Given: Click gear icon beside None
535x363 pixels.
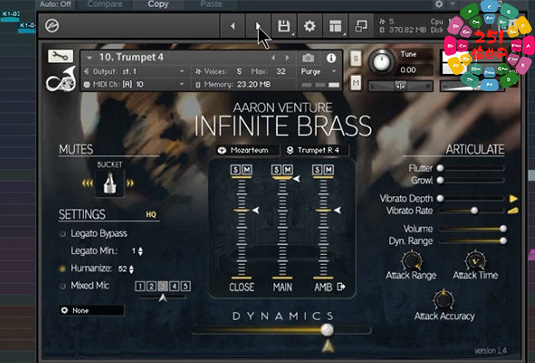Looking at the screenshot, I should click(64, 310).
